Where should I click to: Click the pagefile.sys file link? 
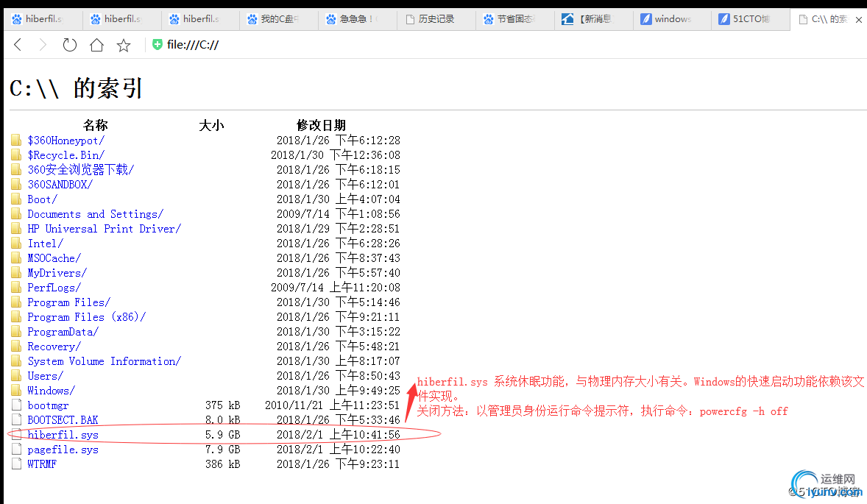(x=63, y=450)
